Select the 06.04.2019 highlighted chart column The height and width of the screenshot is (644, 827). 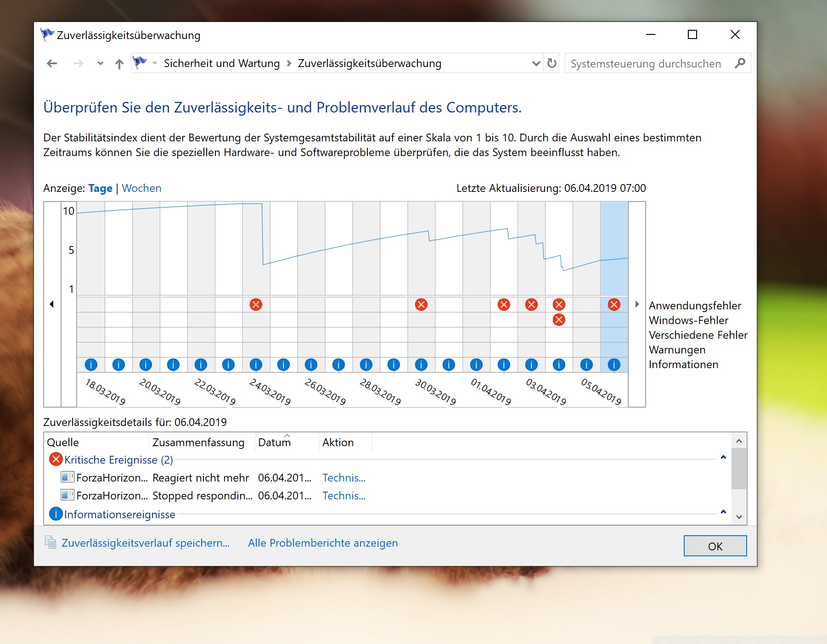click(x=614, y=287)
